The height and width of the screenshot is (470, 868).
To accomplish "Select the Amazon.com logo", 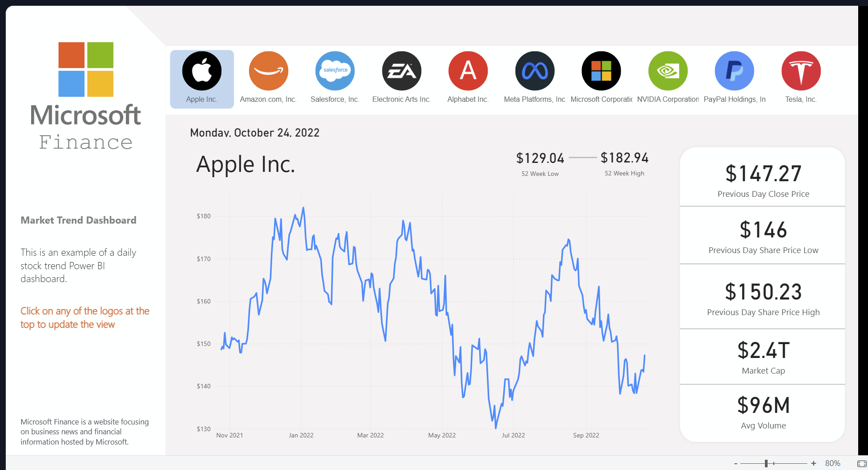I will pyautogui.click(x=268, y=71).
